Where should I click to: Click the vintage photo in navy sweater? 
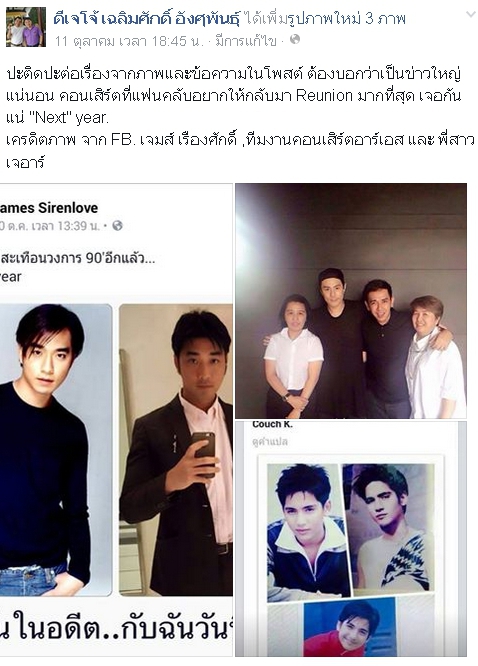pyautogui.click(x=56, y=450)
